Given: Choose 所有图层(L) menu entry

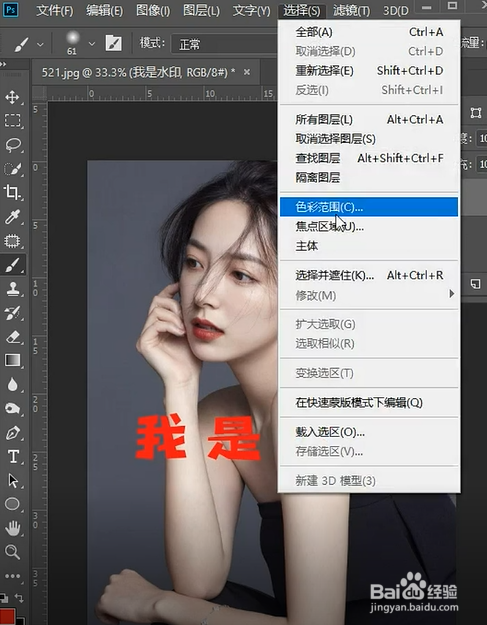Looking at the screenshot, I should click(x=369, y=119).
